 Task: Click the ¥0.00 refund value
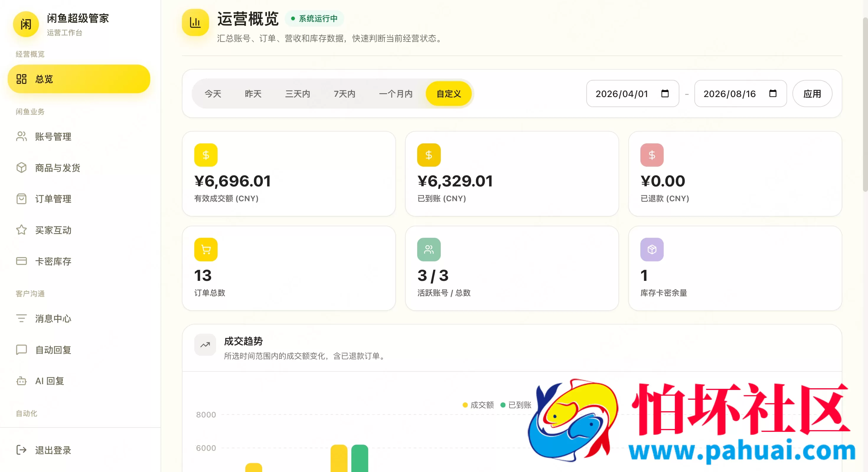pyautogui.click(x=663, y=181)
